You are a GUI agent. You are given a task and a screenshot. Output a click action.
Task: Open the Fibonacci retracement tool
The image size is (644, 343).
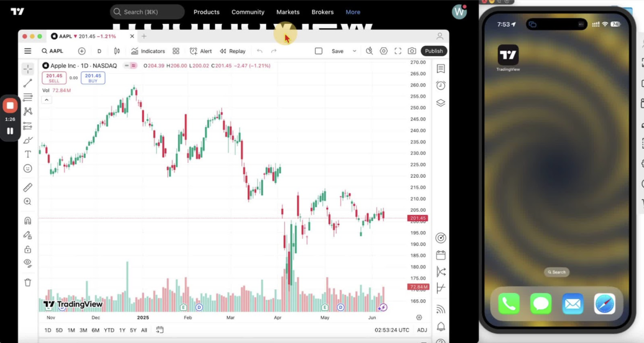27,97
